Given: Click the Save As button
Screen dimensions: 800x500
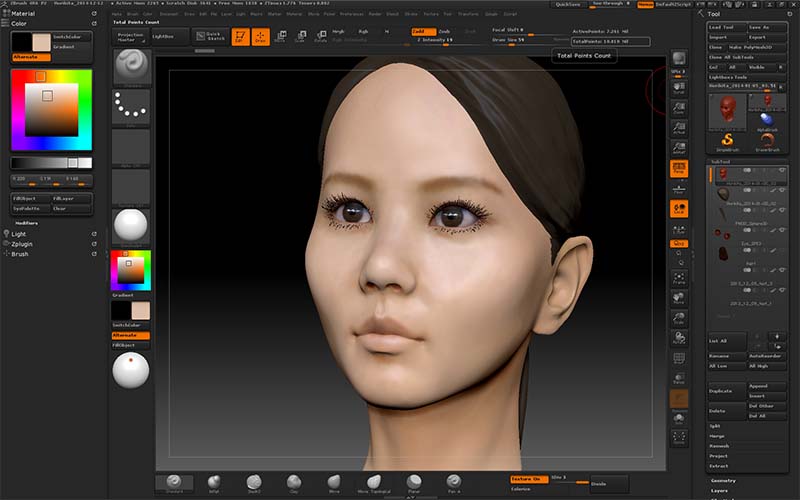Looking at the screenshot, I should coord(767,27).
